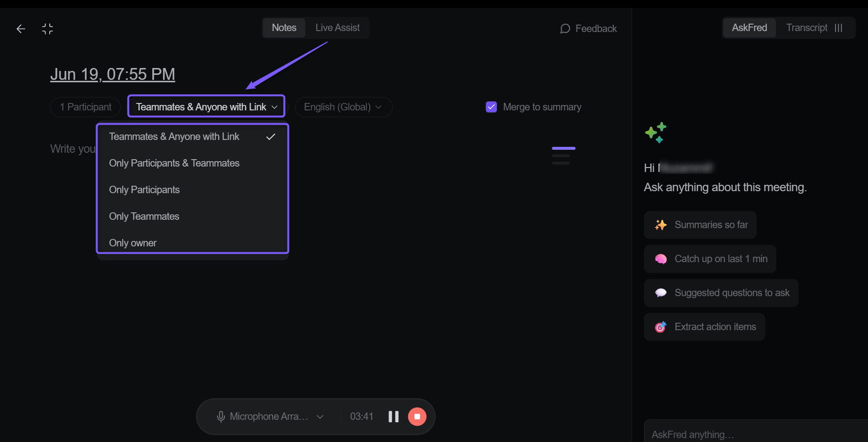
Task: Expand the Microphone Array device dropdown
Action: pyautogui.click(x=320, y=417)
